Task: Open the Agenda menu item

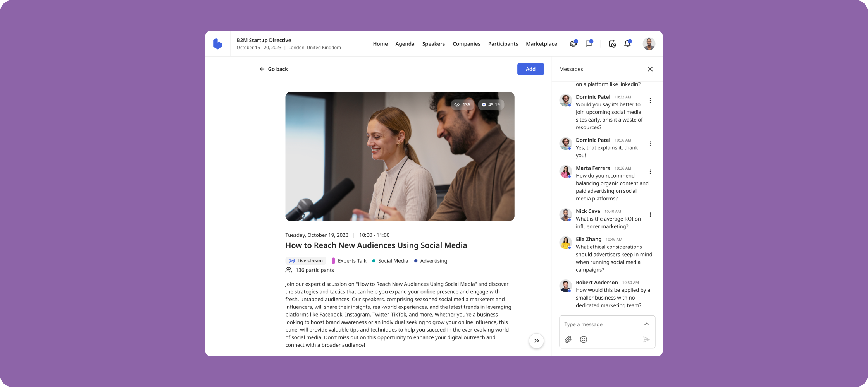Action: tap(405, 44)
